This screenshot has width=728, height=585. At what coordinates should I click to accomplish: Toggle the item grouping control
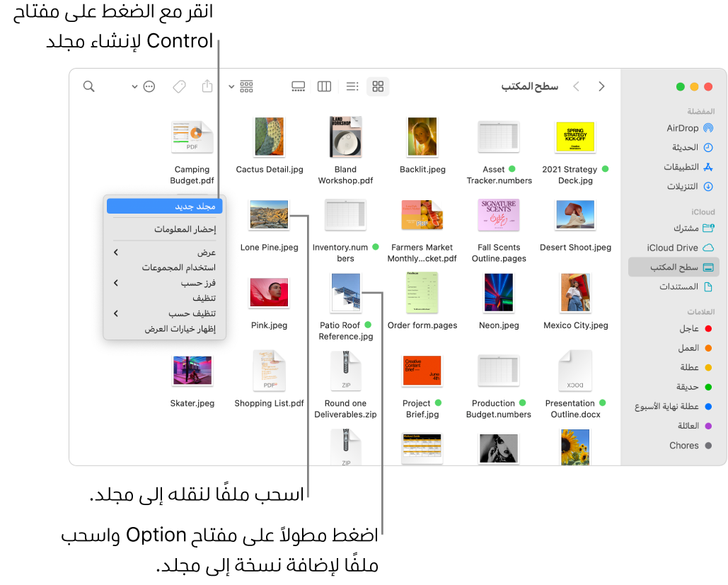pos(246,86)
